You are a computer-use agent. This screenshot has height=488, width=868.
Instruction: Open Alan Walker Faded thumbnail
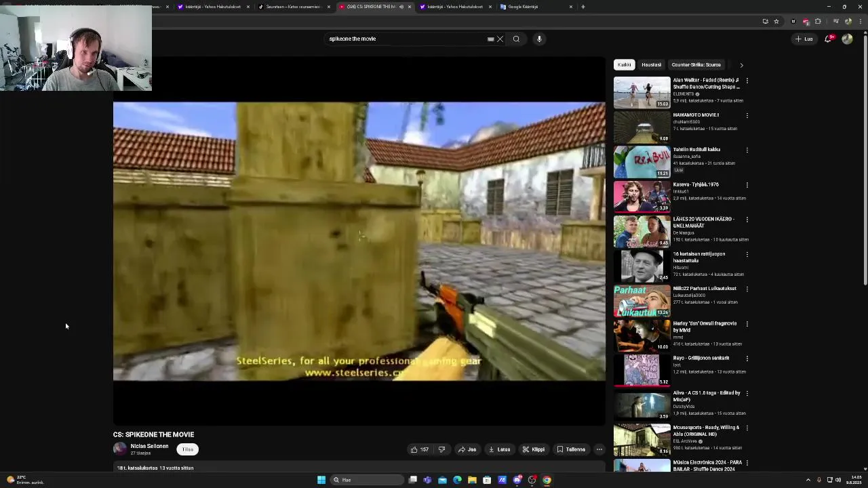(642, 92)
